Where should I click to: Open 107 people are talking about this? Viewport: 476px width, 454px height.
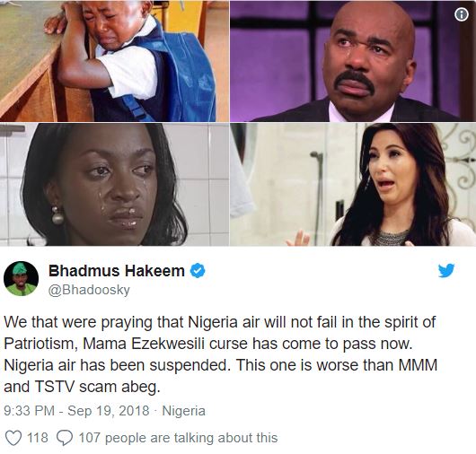coord(178,438)
